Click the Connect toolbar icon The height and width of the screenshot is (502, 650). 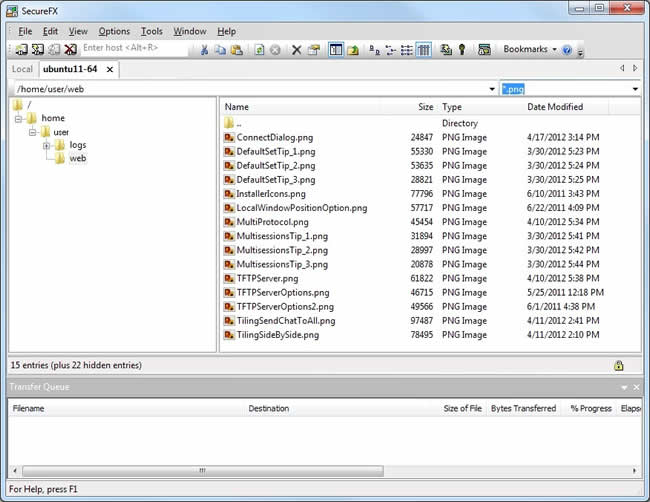point(21,49)
